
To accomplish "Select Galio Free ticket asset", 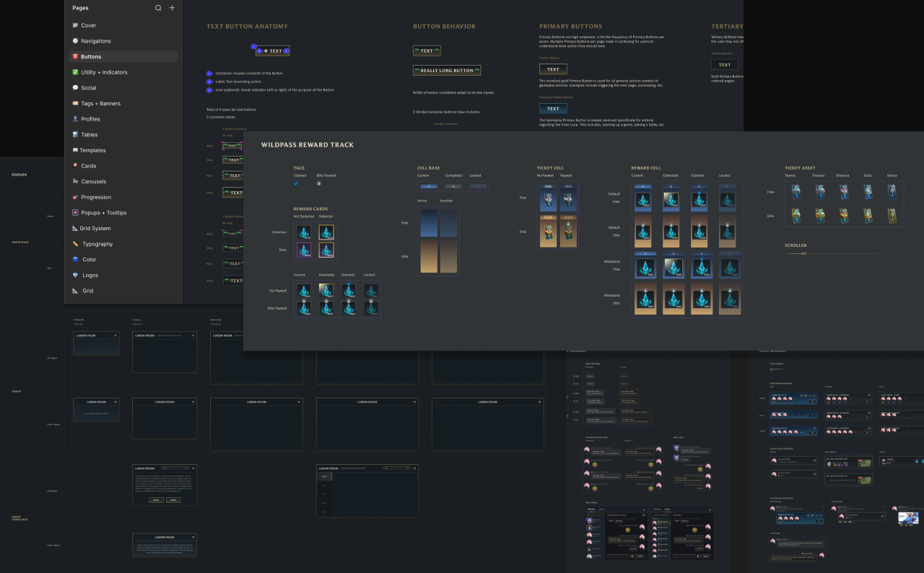I will pos(868,191).
